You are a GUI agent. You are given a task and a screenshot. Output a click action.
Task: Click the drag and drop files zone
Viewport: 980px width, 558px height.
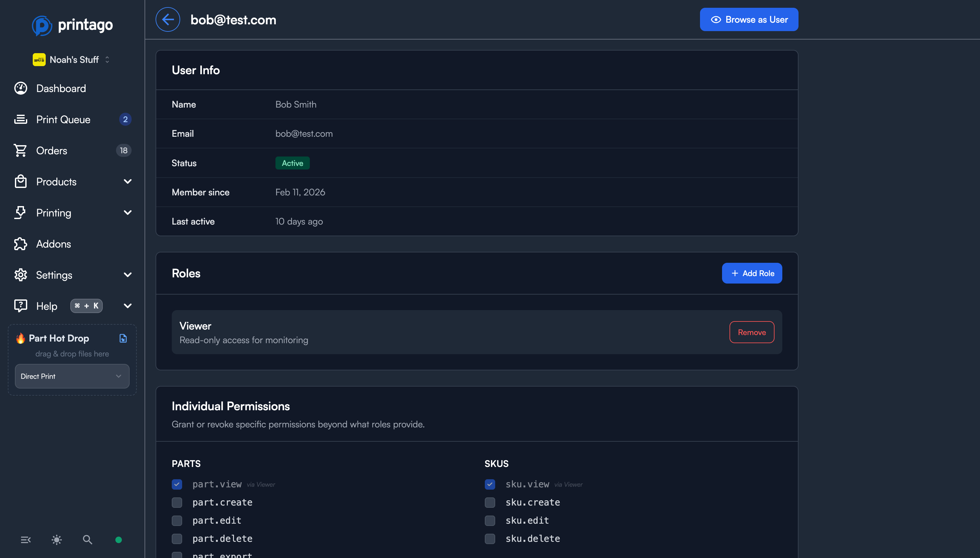[72, 353]
